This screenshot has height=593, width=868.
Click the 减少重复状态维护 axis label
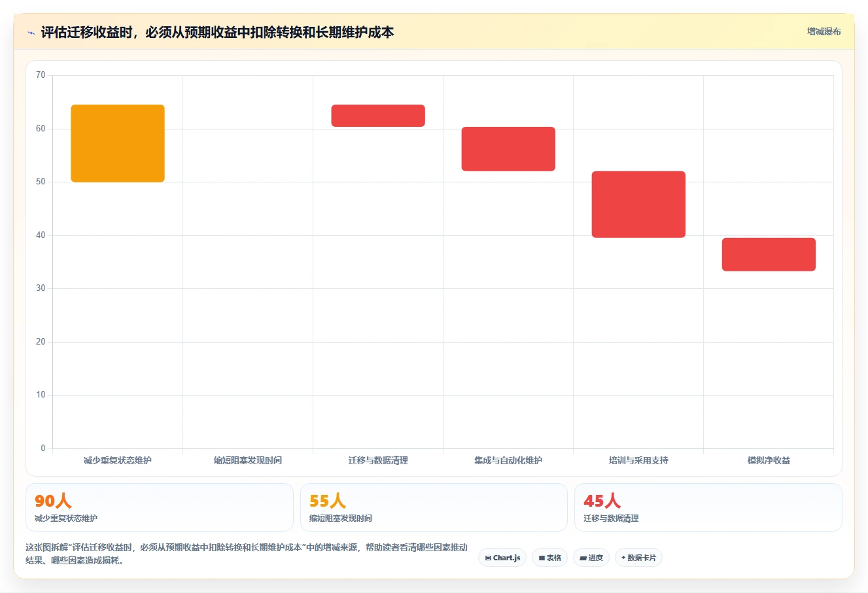click(x=118, y=460)
